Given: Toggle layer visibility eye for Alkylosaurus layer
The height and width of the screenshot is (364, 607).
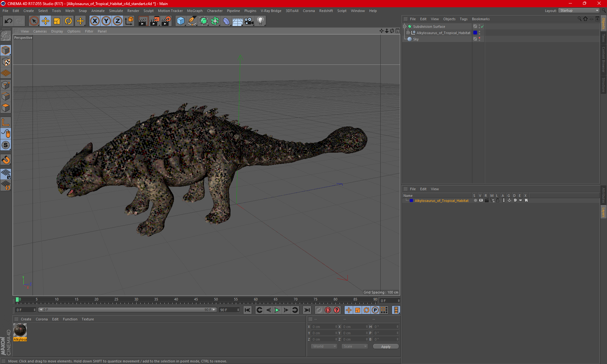Looking at the screenshot, I should click(x=481, y=200).
